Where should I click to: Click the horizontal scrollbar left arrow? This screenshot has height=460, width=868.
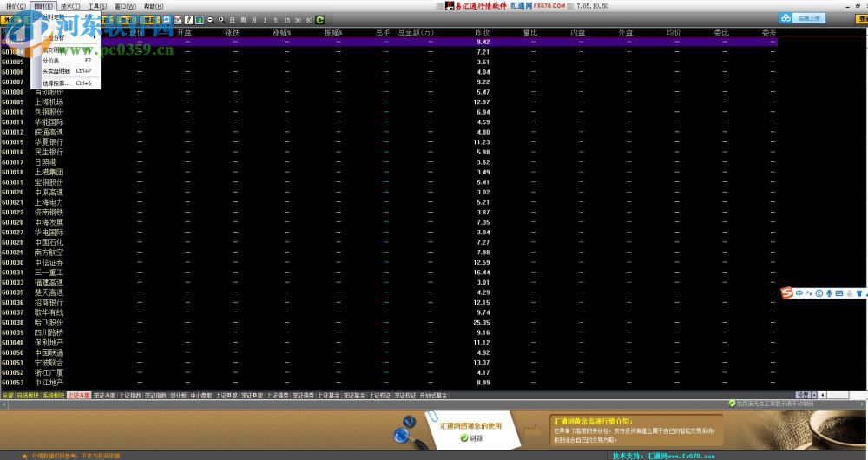[823, 395]
